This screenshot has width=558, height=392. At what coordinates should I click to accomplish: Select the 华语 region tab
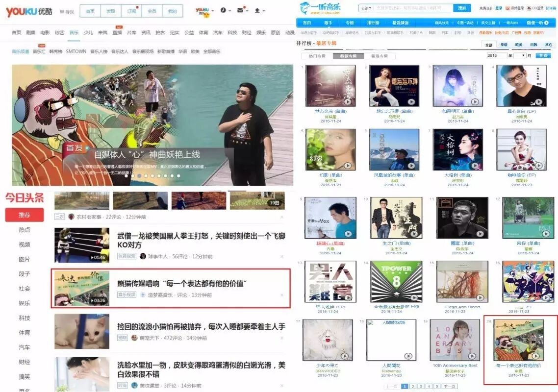pyautogui.click(x=504, y=45)
